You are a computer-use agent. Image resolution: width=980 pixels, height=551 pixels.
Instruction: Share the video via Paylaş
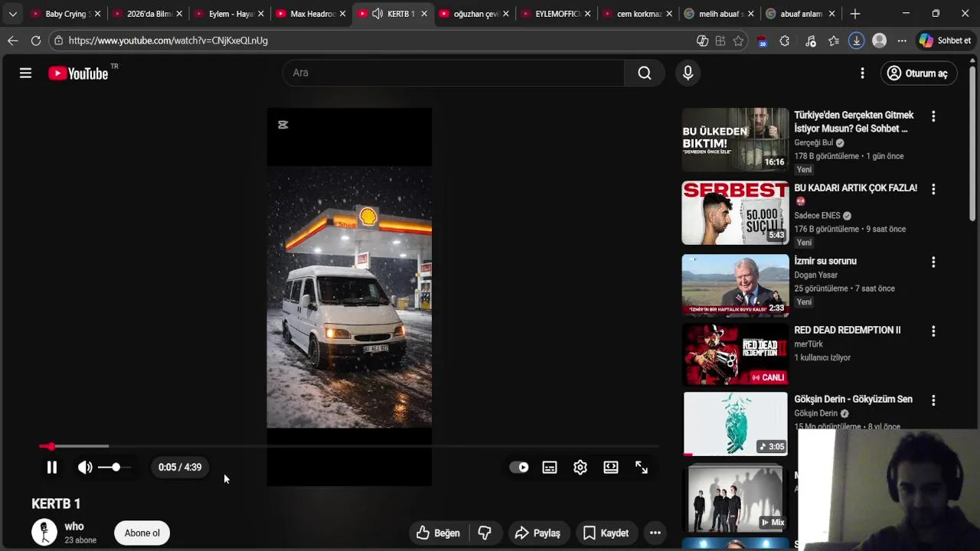click(x=537, y=533)
